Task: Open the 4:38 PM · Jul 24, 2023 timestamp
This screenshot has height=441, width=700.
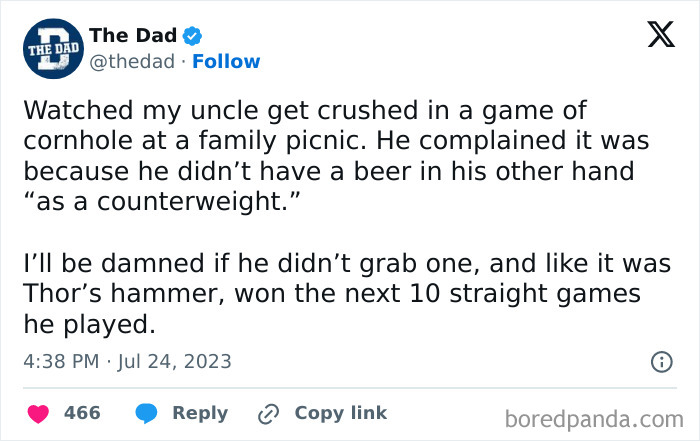Action: tap(126, 361)
